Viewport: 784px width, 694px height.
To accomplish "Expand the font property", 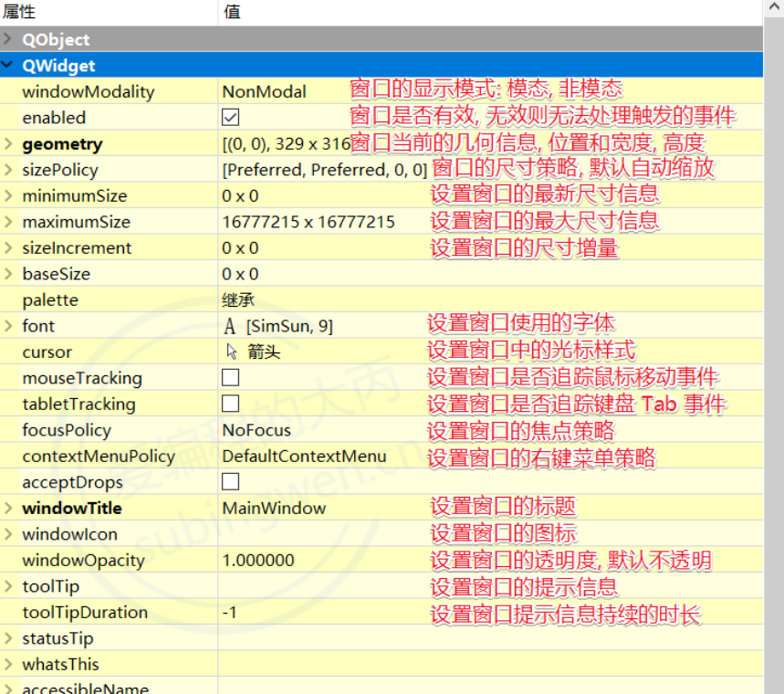I will 8,326.
